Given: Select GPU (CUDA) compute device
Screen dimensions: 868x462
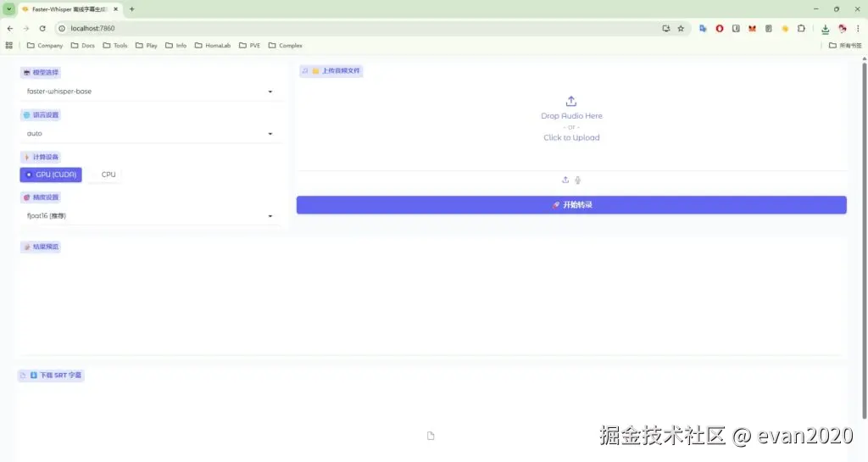Looking at the screenshot, I should click(x=51, y=175).
